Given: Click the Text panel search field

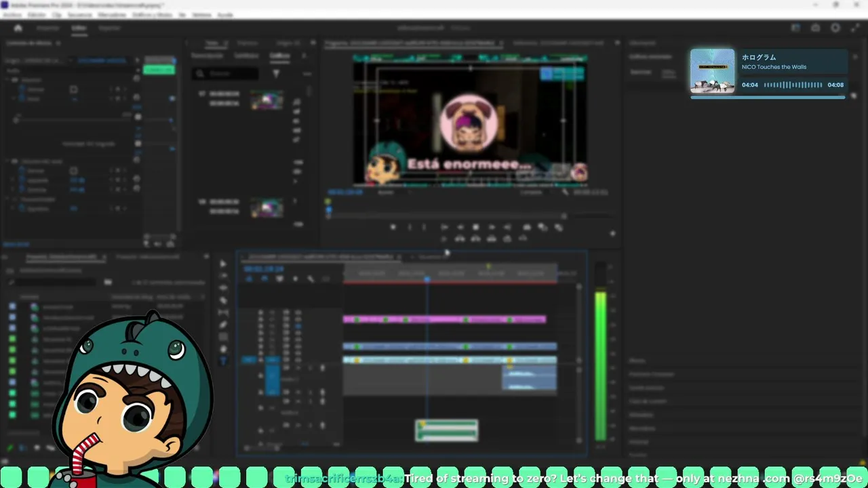Looking at the screenshot, I should [x=225, y=73].
